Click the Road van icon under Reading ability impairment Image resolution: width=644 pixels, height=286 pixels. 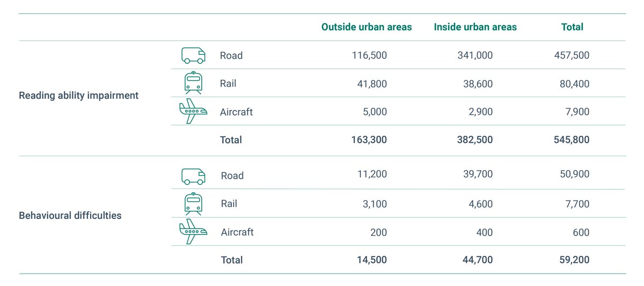(193, 55)
